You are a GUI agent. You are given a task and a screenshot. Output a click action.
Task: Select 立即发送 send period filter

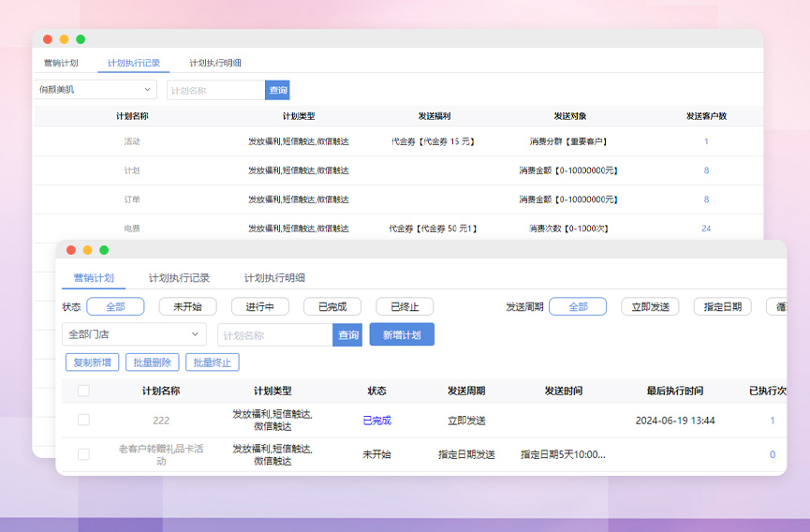coord(650,306)
